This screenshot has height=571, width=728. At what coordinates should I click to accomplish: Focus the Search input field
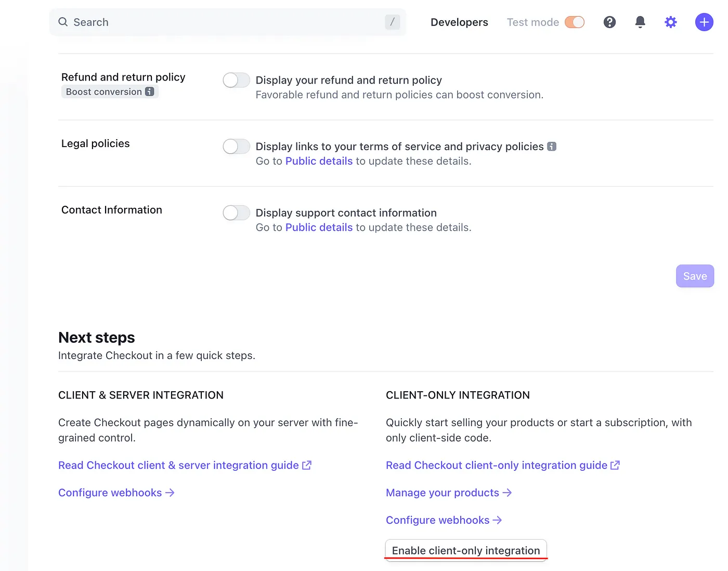[224, 22]
